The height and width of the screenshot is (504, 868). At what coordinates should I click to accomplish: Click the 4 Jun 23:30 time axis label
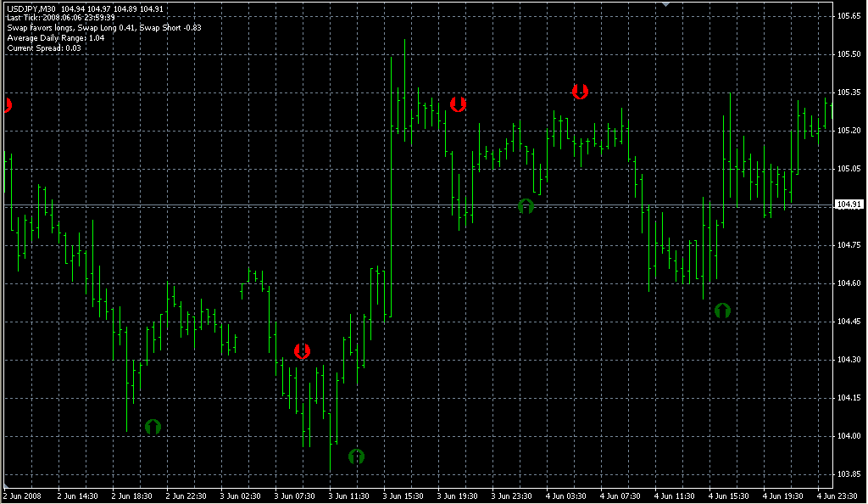pos(837,496)
